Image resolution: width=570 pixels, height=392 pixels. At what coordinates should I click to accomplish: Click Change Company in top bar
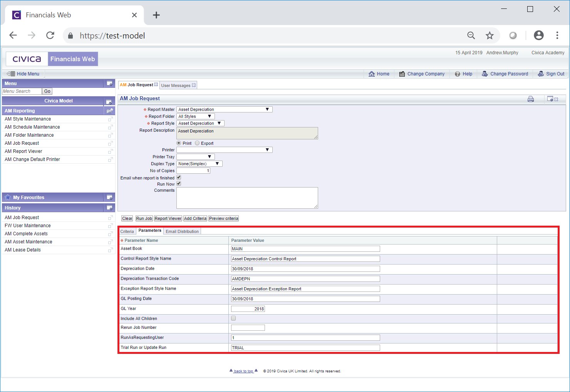[422, 74]
